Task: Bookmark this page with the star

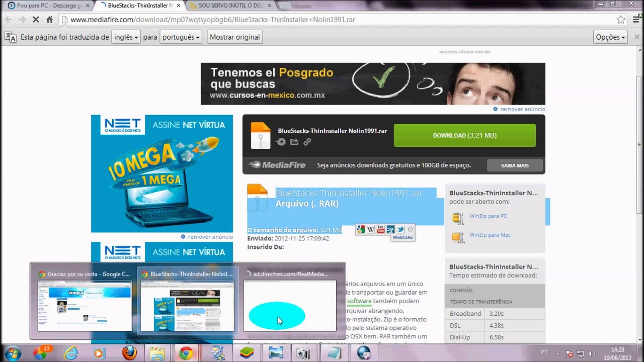Action: point(621,20)
